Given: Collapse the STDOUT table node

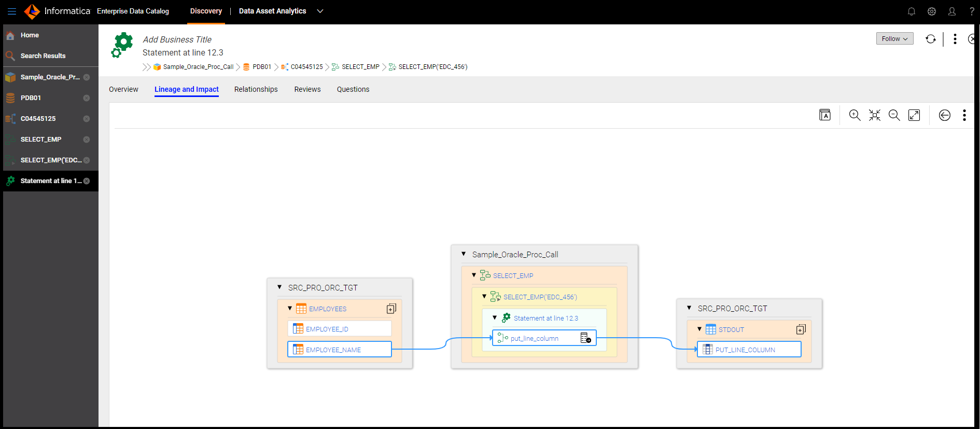Looking at the screenshot, I should pos(699,329).
